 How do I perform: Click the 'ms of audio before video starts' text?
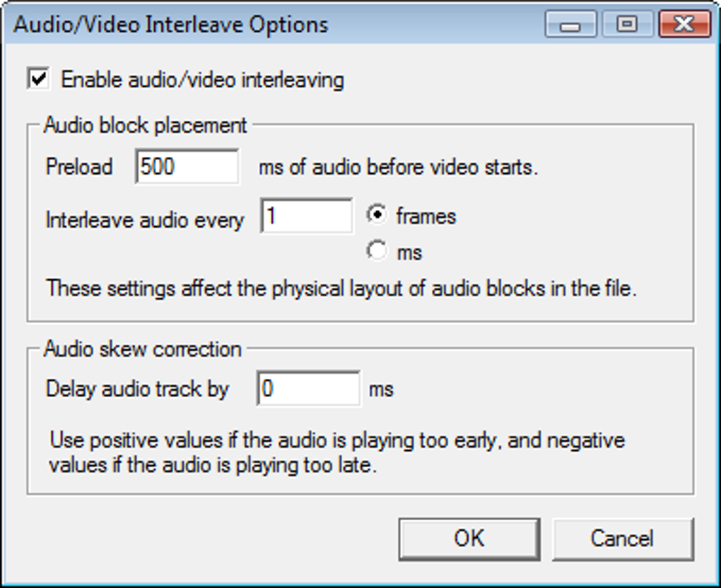[x=398, y=168]
